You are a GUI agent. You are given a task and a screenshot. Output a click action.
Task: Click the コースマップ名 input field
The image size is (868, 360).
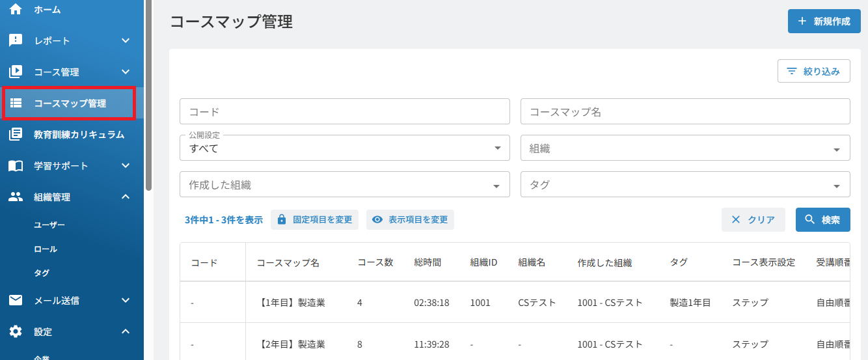tap(685, 111)
